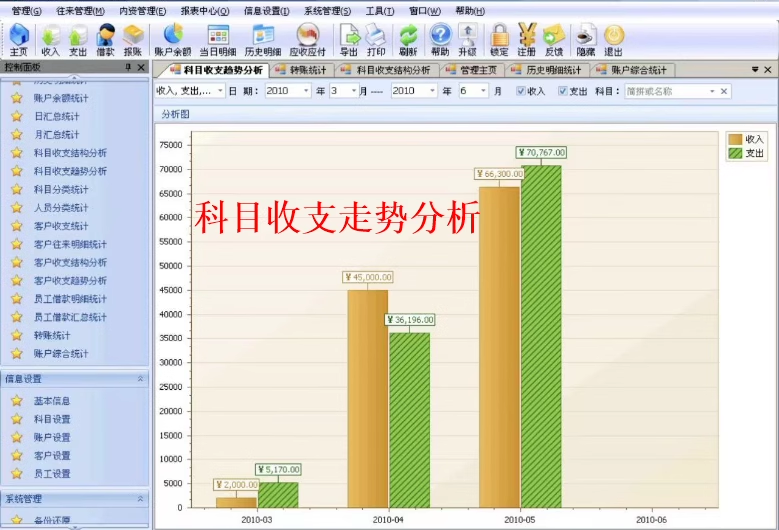
Task: Open the start month 3 dropdown
Action: 354,91
